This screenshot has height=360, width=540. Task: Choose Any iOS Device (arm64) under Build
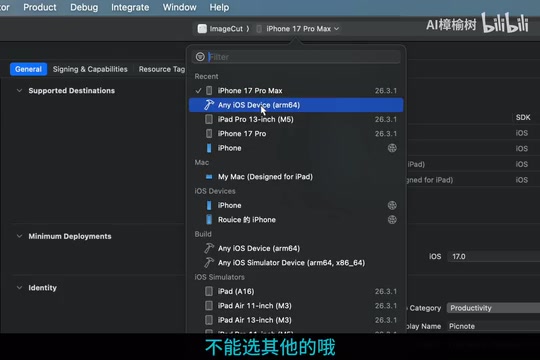click(x=296, y=248)
